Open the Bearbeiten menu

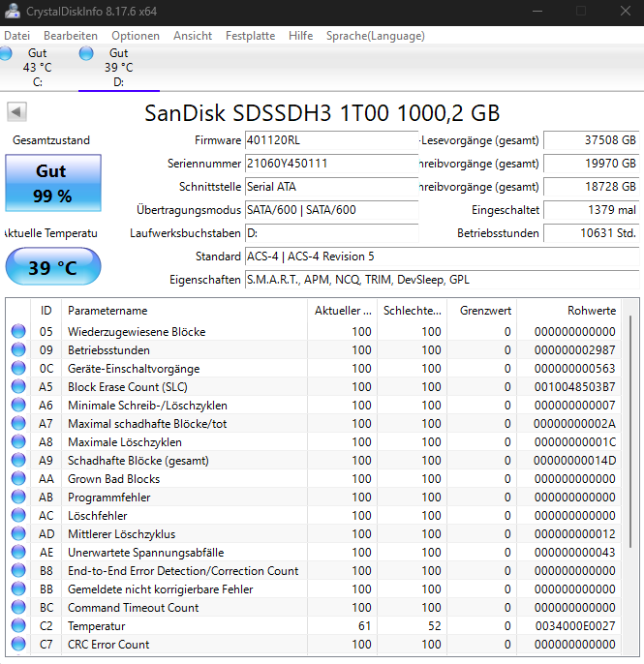click(71, 36)
